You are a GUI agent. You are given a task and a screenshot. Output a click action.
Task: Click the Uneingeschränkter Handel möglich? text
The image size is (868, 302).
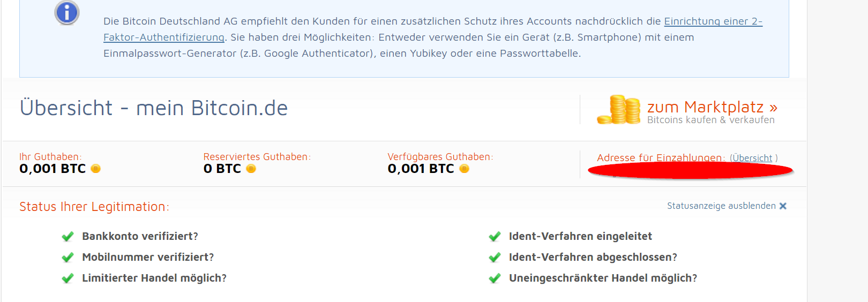603,278
